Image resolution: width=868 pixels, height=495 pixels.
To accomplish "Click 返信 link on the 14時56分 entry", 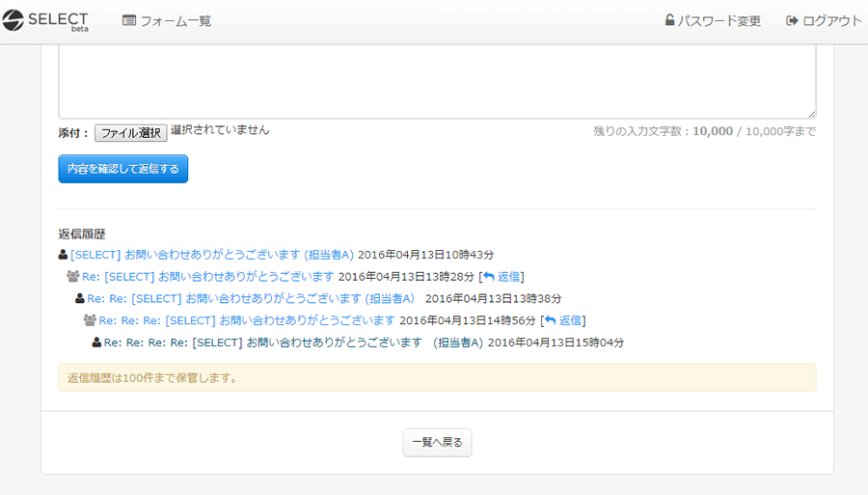I will 565,320.
